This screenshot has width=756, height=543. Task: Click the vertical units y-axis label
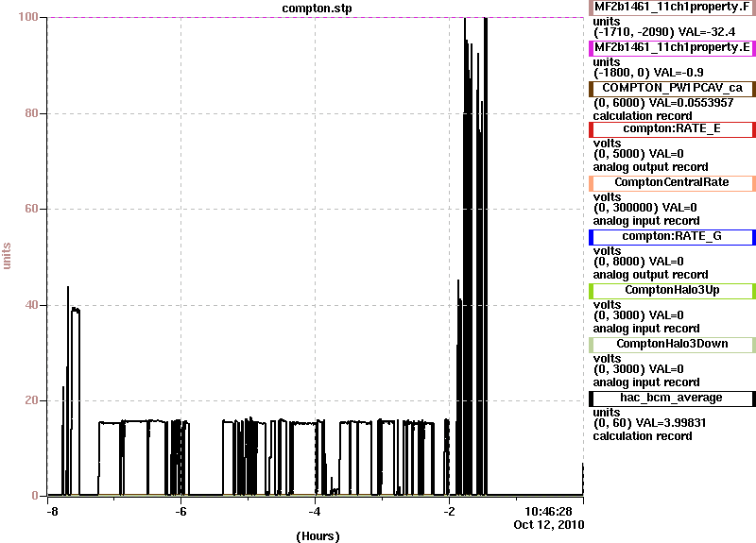[7, 256]
